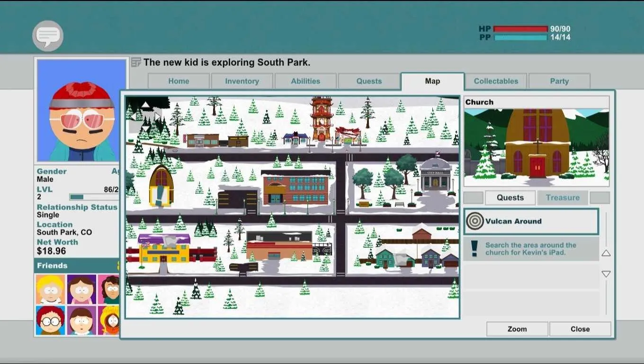Select the yellow purple-roofed building on map
This screenshot has height=364, width=644.
pyautogui.click(x=164, y=248)
